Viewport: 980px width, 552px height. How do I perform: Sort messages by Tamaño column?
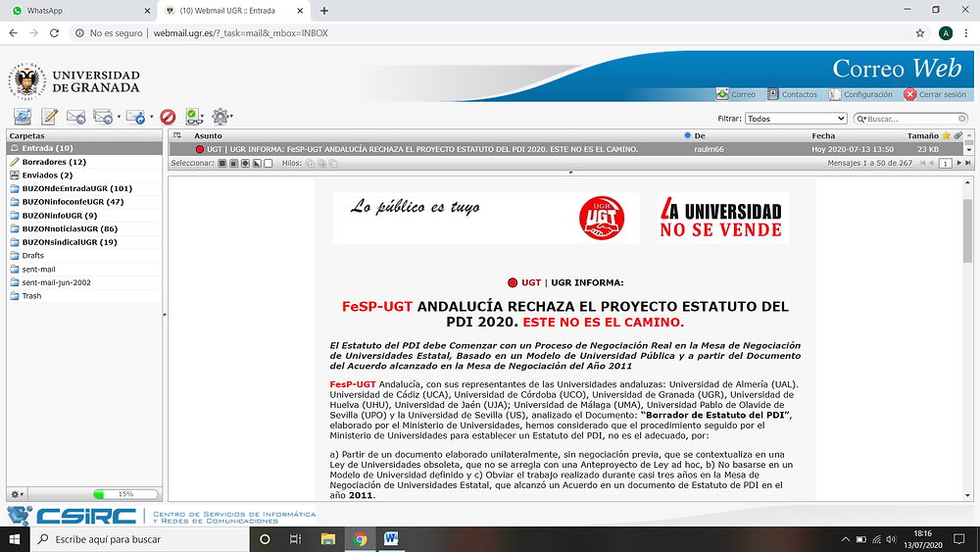pos(922,135)
